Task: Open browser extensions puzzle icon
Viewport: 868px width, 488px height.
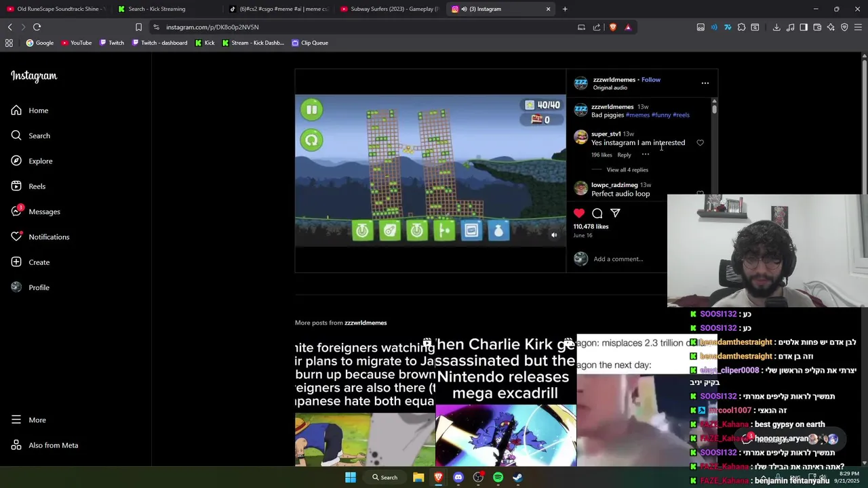Action: click(741, 27)
